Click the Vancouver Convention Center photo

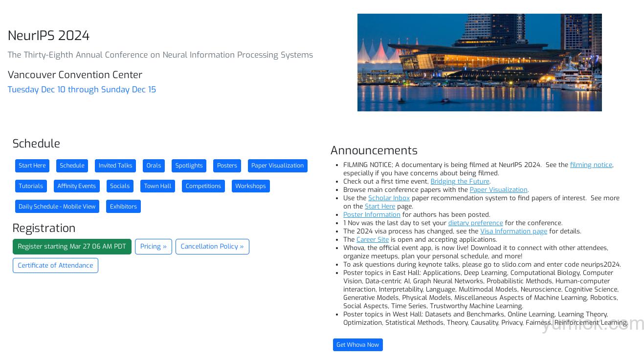click(x=479, y=63)
